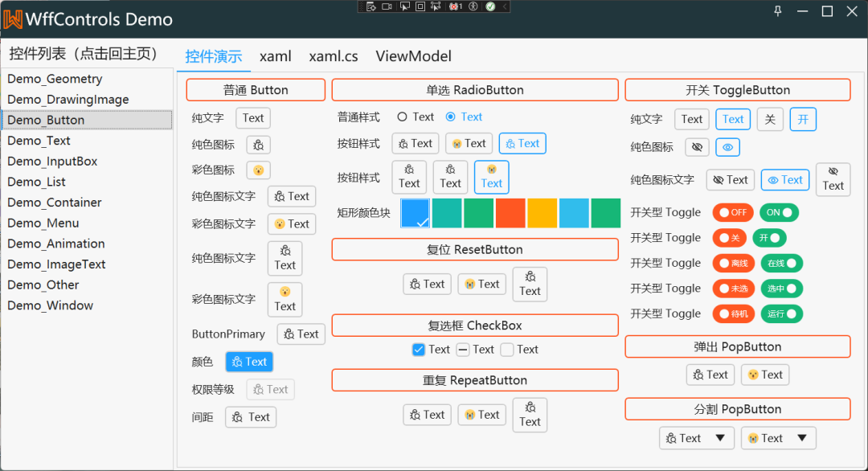Click the blue open-eye icon toggle in 纯色图标 row
Image resolution: width=868 pixels, height=471 pixels.
727,148
